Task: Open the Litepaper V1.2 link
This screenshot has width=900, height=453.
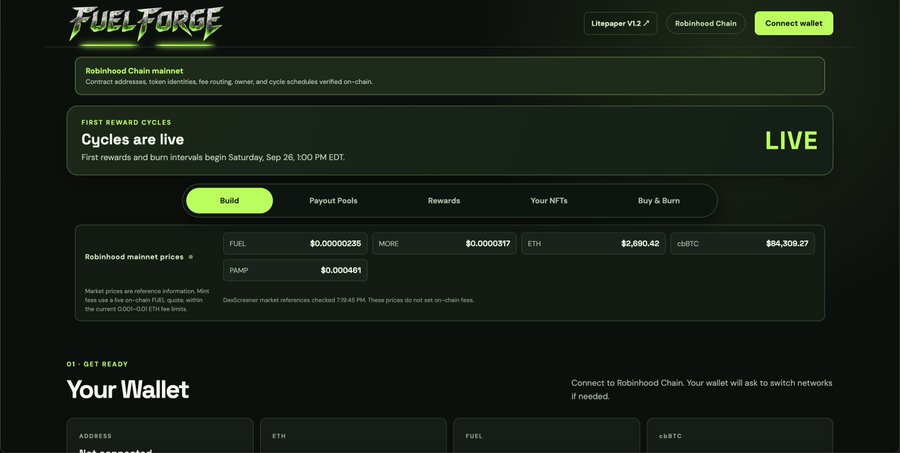Action: (x=620, y=24)
